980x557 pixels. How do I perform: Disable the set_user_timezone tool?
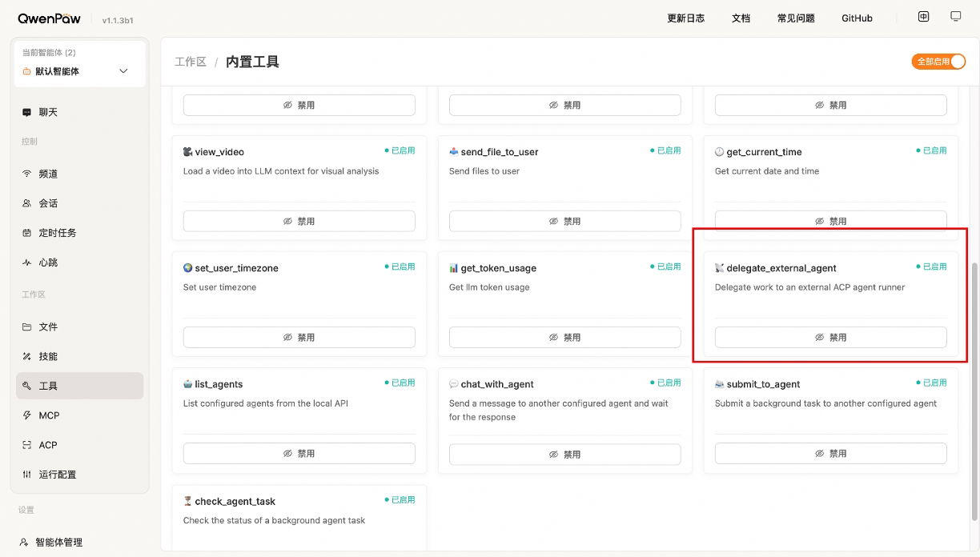[299, 337]
